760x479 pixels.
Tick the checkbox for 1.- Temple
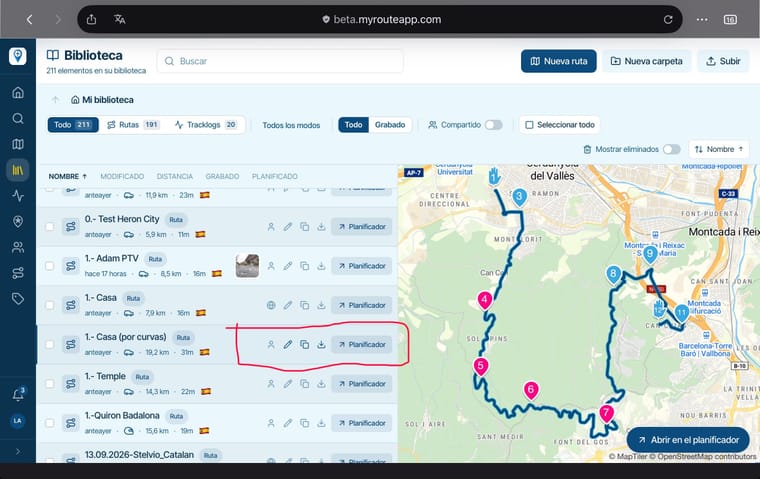pos(49,383)
